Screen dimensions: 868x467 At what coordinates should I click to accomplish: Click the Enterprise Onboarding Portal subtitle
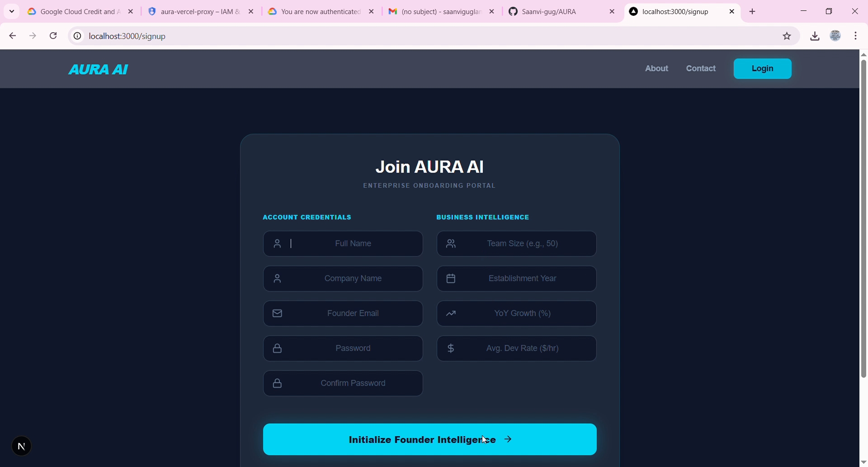[x=430, y=186]
